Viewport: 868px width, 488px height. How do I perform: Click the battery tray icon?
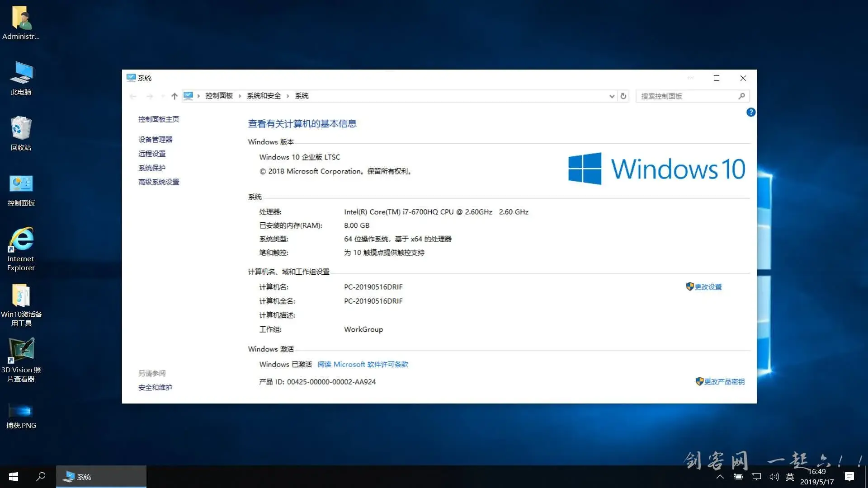point(738,477)
